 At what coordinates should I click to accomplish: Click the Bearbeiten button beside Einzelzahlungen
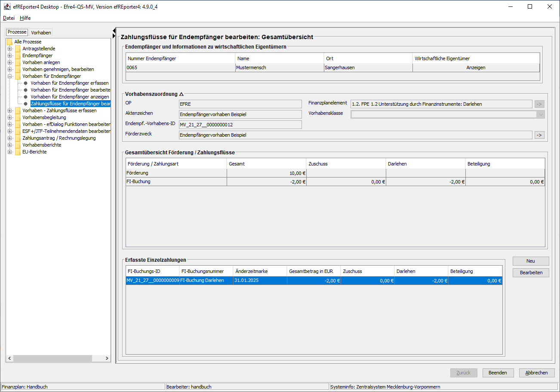(531, 273)
